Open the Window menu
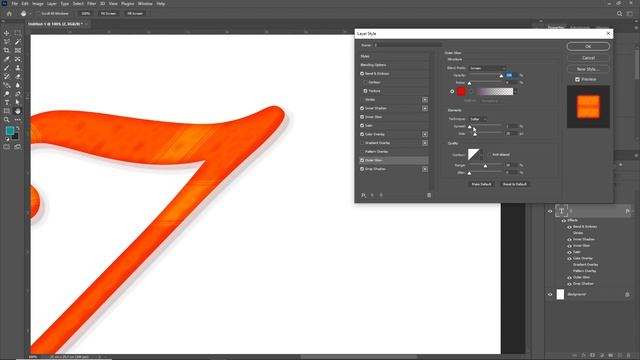This screenshot has width=640, height=360. 145,4
